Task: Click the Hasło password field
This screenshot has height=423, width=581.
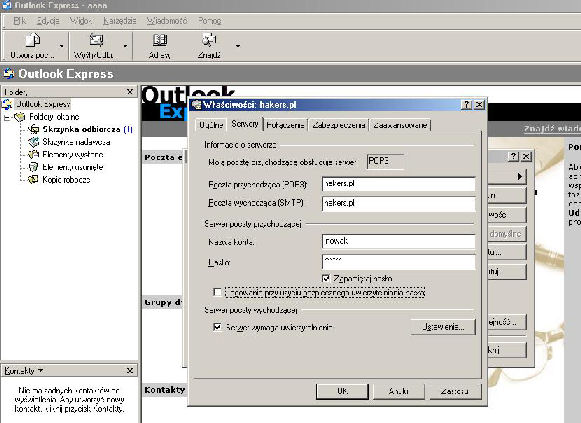Action: click(x=399, y=262)
